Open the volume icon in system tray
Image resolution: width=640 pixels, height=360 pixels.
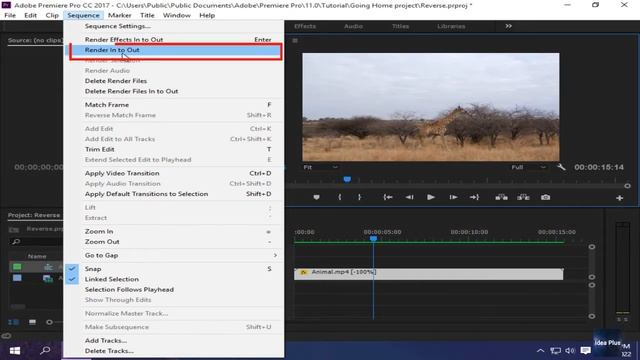[570, 351]
